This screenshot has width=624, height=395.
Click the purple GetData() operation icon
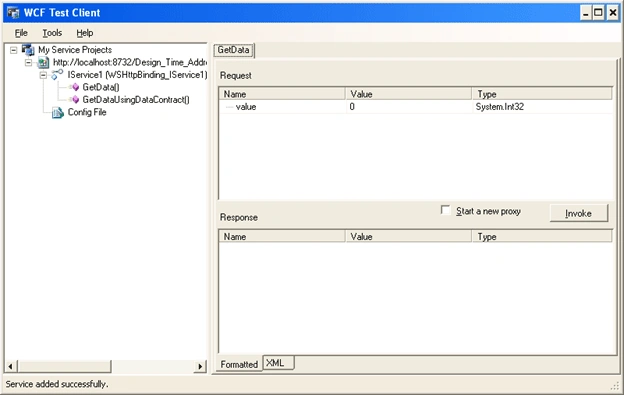click(x=75, y=87)
